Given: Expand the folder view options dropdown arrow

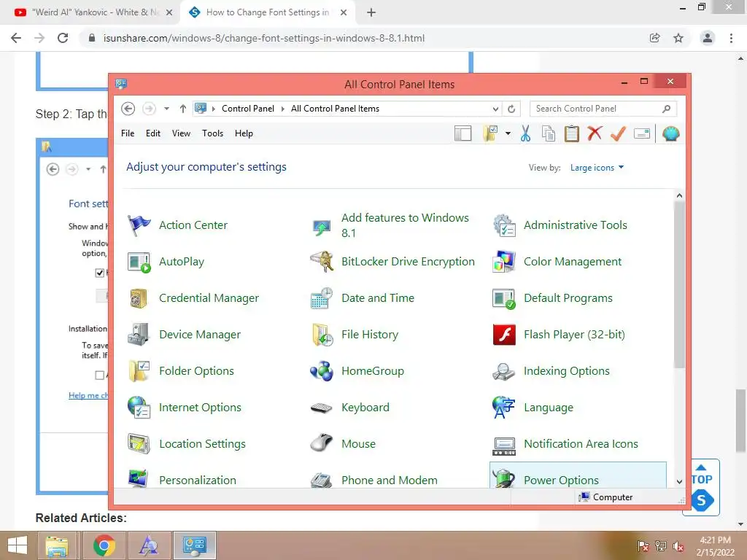Looking at the screenshot, I should pyautogui.click(x=508, y=134).
